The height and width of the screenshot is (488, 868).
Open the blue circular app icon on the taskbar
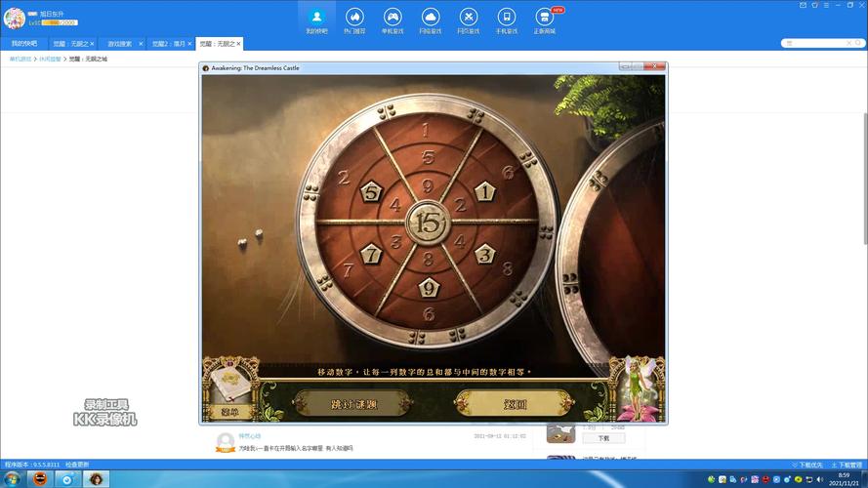click(x=67, y=479)
